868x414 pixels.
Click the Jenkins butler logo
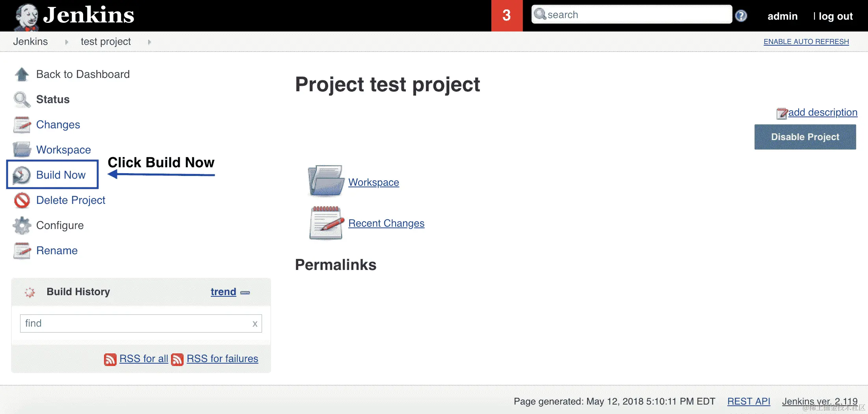(26, 17)
